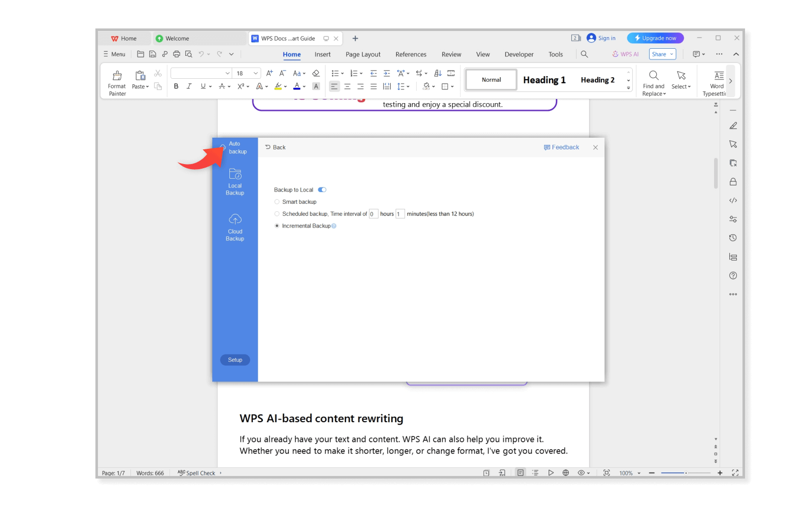Open the line spacing dropdown
812x508 pixels.
click(x=403, y=86)
